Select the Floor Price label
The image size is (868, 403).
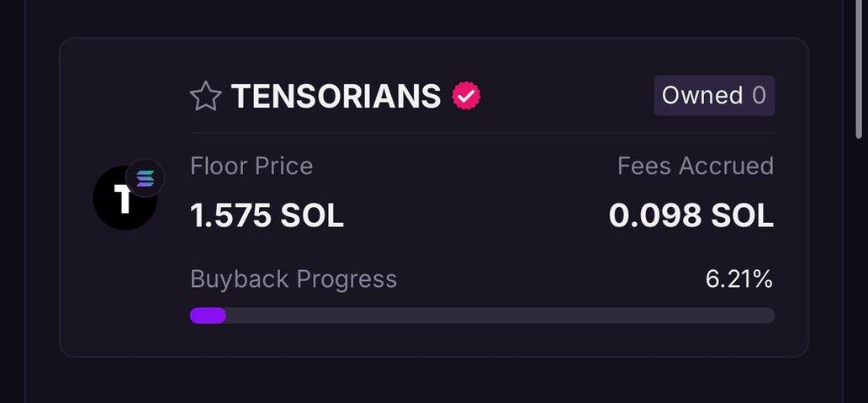tap(251, 166)
